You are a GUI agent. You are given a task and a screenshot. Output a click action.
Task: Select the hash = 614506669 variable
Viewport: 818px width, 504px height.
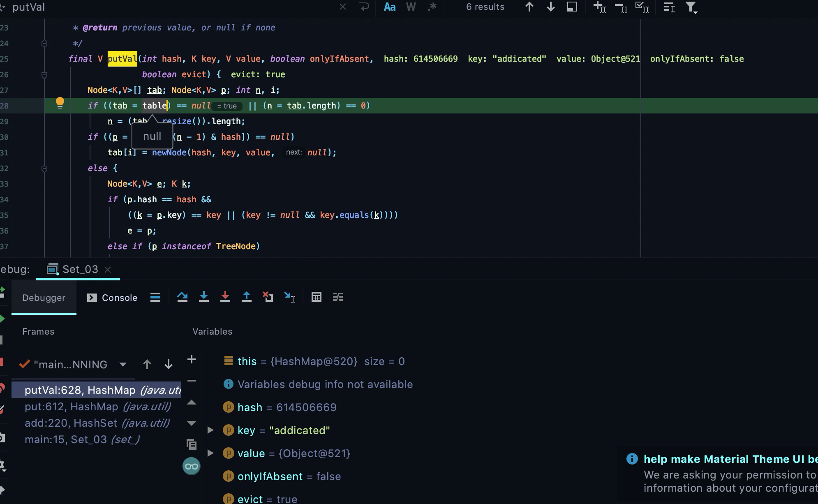click(280, 407)
